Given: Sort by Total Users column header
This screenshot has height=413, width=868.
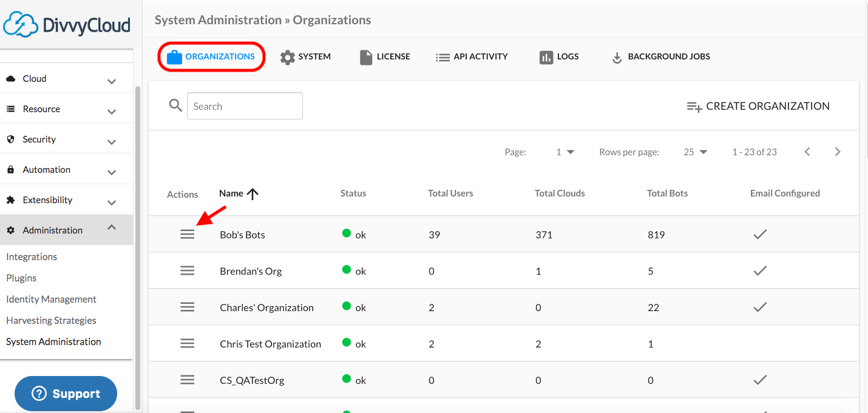Looking at the screenshot, I should coord(450,193).
